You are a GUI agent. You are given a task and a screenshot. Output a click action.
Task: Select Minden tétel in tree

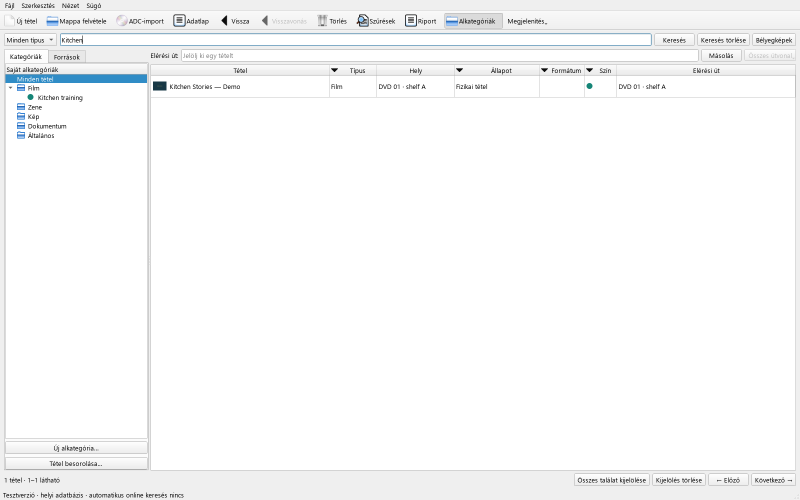pos(76,79)
